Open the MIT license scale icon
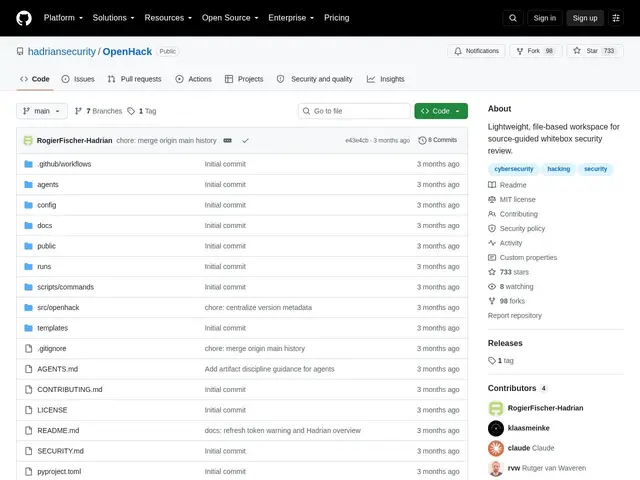Screen dimensions: 640x480 [x=492, y=199]
